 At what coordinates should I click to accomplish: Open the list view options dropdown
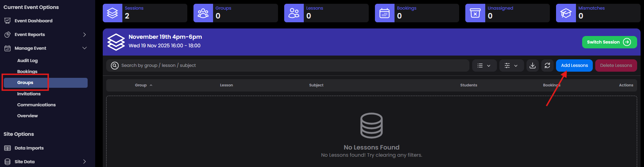(485, 65)
